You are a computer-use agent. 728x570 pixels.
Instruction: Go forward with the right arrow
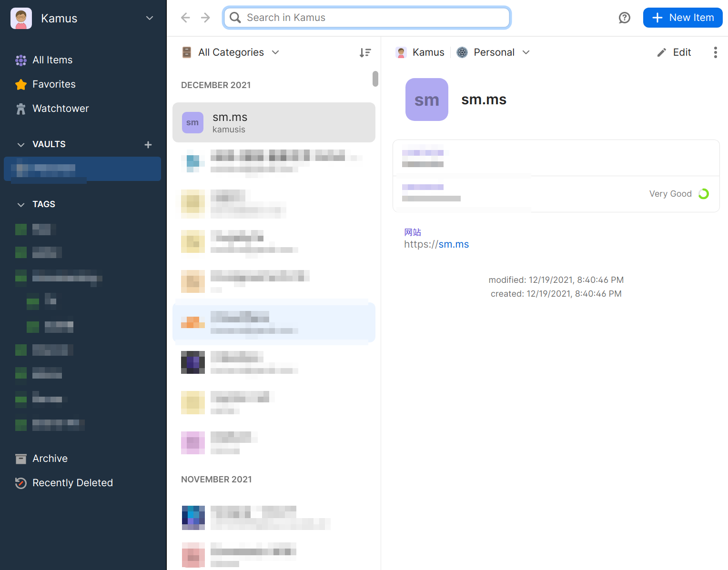tap(205, 18)
